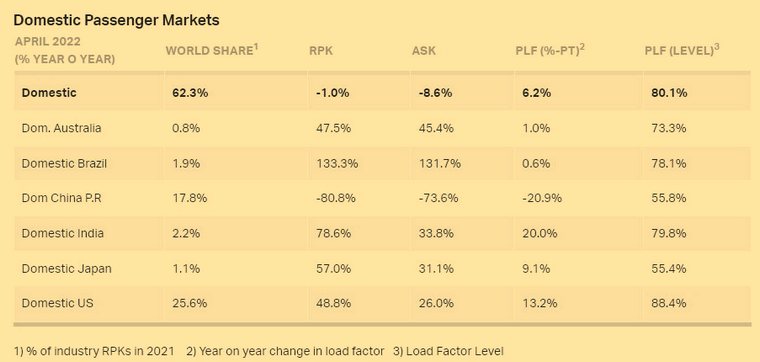Select the WORLD SHARE column header

212,50
